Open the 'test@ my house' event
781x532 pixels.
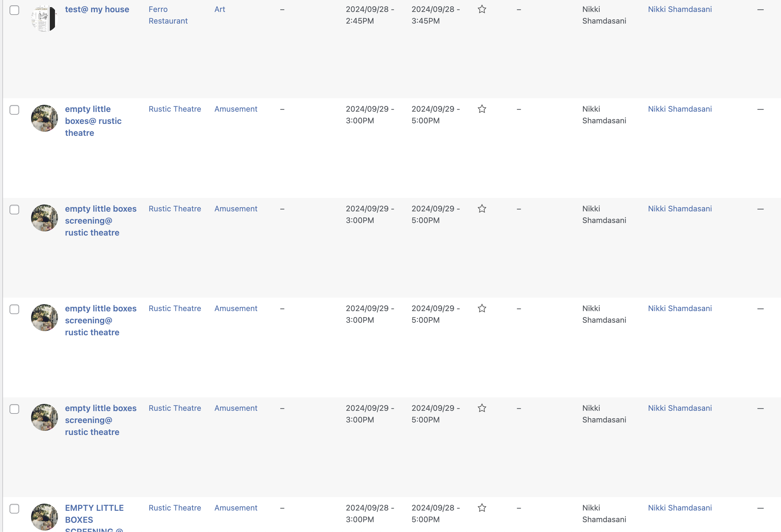97,10
